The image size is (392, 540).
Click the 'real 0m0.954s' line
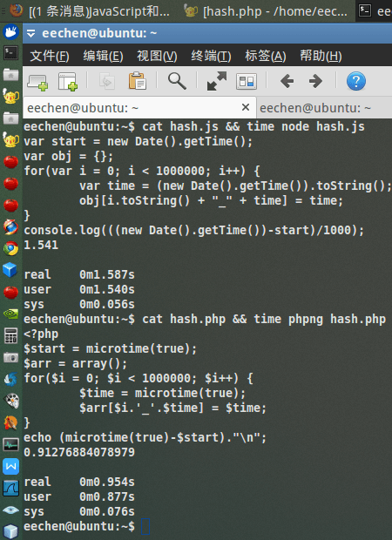[x=79, y=482]
